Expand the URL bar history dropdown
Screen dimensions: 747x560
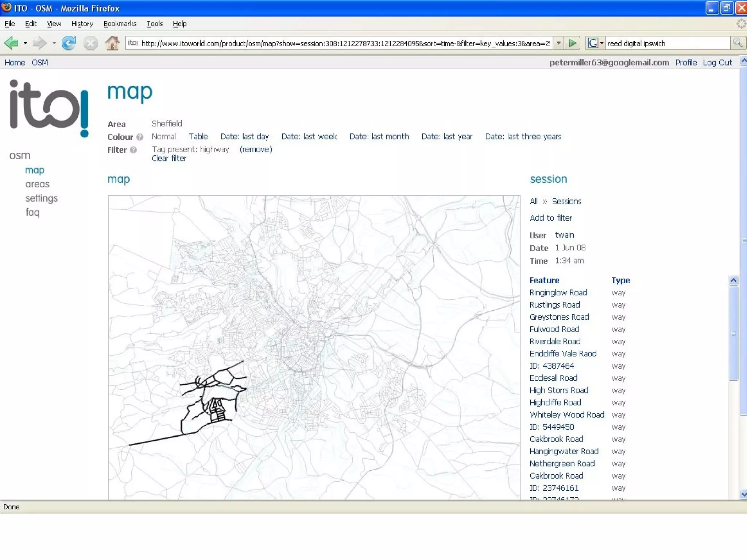point(558,43)
